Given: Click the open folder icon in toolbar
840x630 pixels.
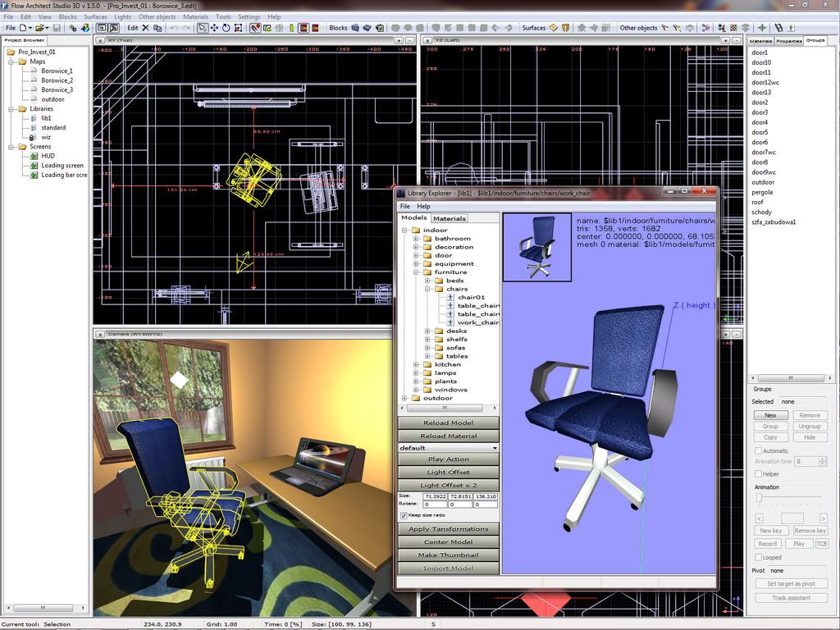Looking at the screenshot, I should click(39, 28).
